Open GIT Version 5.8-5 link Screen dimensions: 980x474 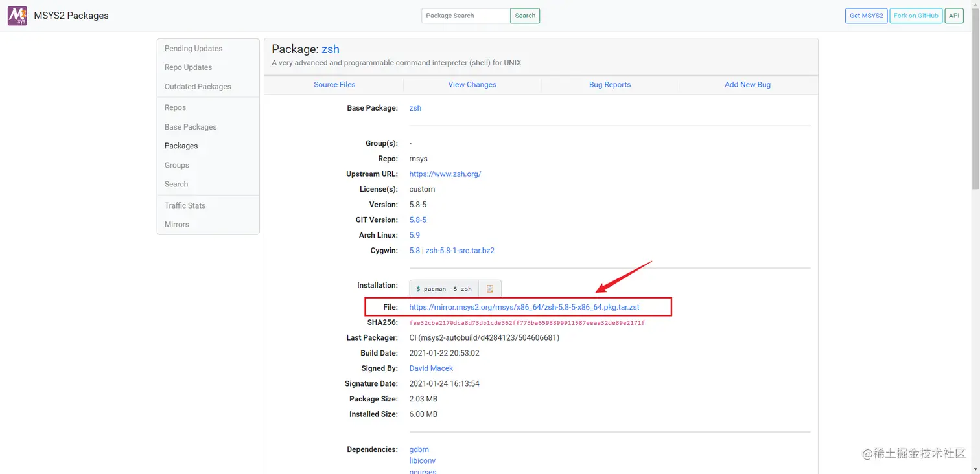pyautogui.click(x=418, y=220)
